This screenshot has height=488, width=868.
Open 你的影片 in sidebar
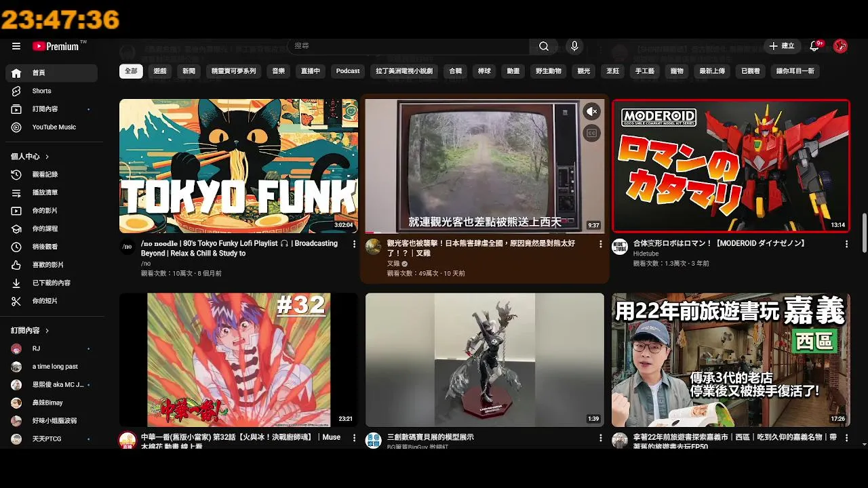coord(52,211)
